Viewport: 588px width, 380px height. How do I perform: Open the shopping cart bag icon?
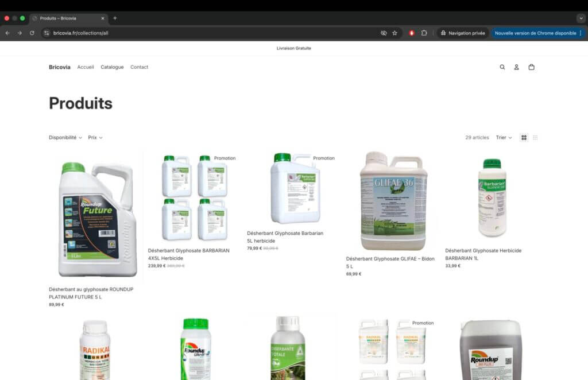tap(531, 67)
